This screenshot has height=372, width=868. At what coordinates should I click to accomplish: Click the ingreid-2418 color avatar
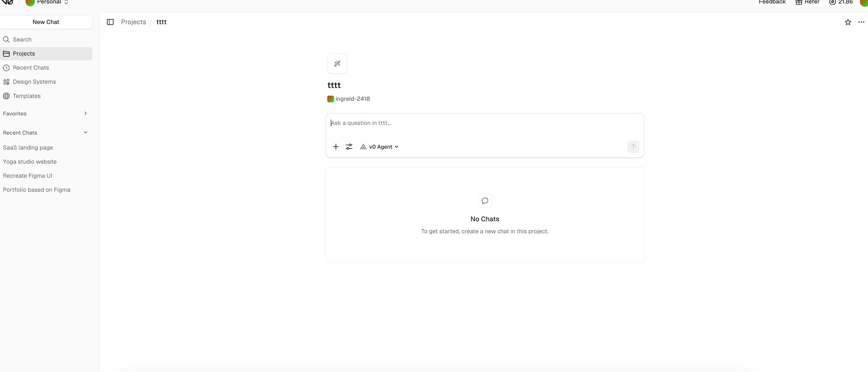coord(330,99)
